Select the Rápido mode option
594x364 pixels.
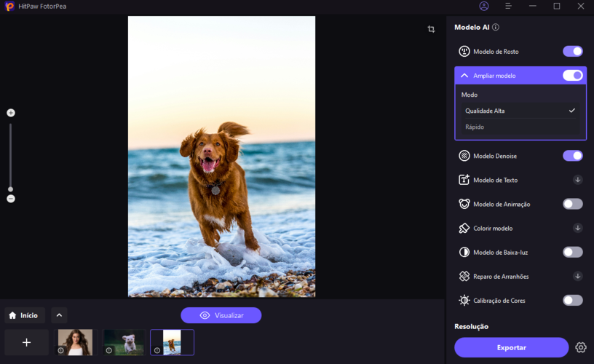[520, 127]
